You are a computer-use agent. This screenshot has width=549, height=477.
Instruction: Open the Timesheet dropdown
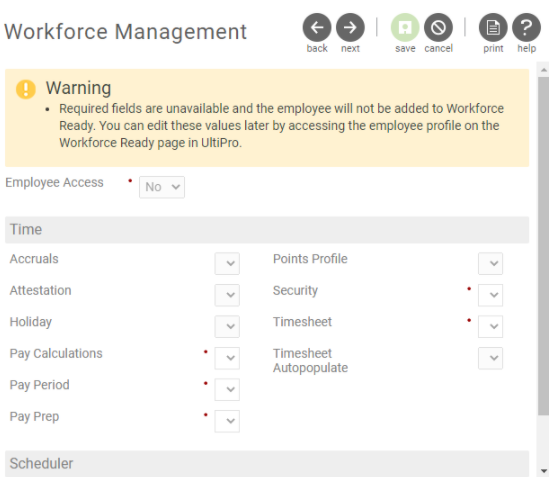pyautogui.click(x=491, y=326)
